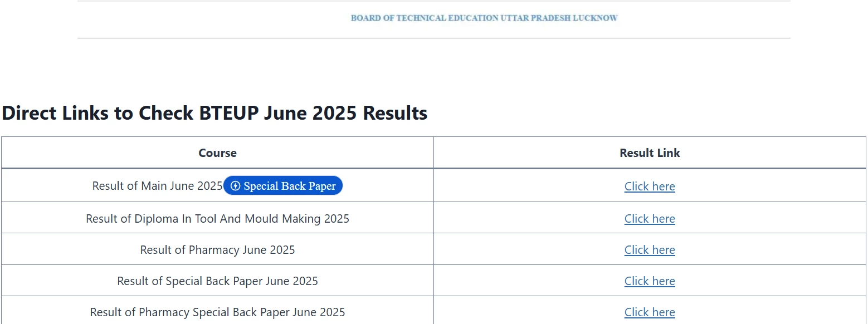Click the horizontal rule below the board header

click(x=433, y=38)
